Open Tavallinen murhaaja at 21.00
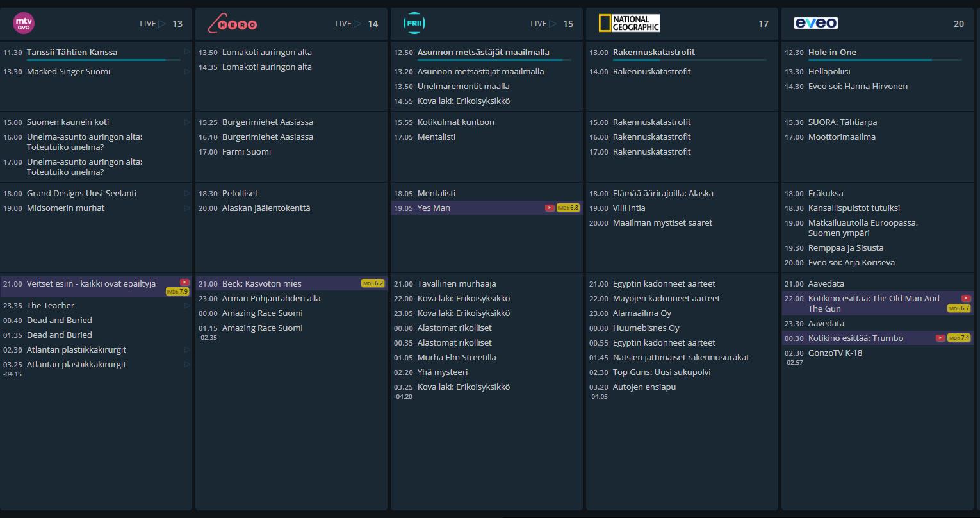 pos(456,284)
